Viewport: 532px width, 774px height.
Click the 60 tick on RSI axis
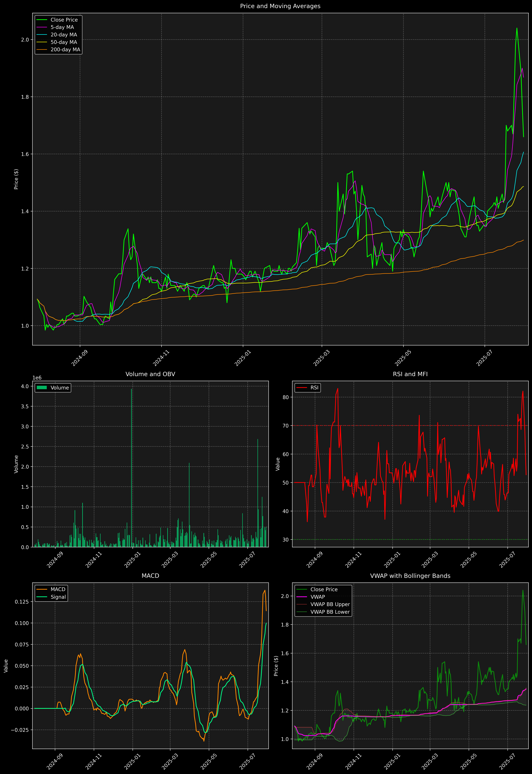coord(286,454)
